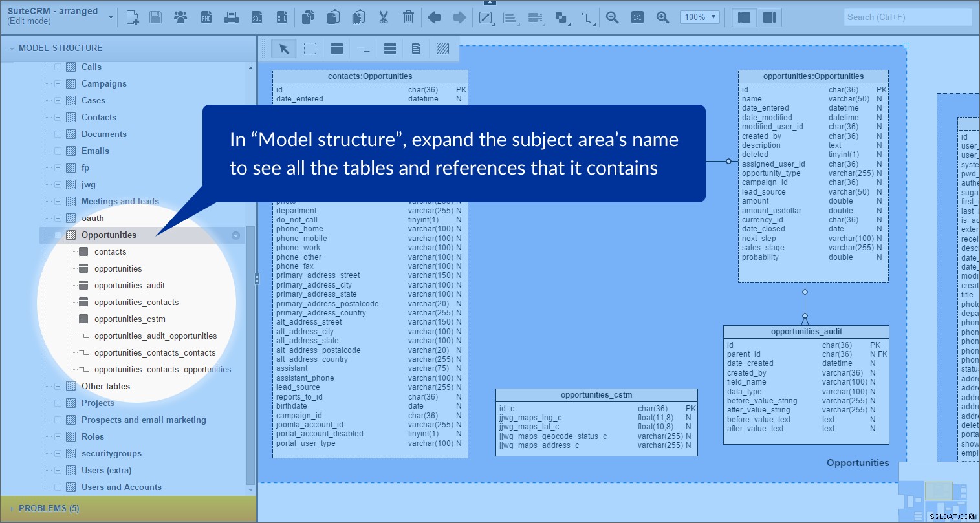Generate SQL script
Viewport: 980px width, 523px height.
tap(257, 17)
